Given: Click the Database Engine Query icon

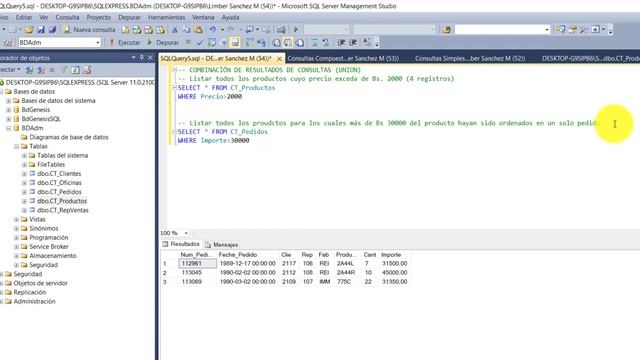Looking at the screenshot, I should pos(125,30).
